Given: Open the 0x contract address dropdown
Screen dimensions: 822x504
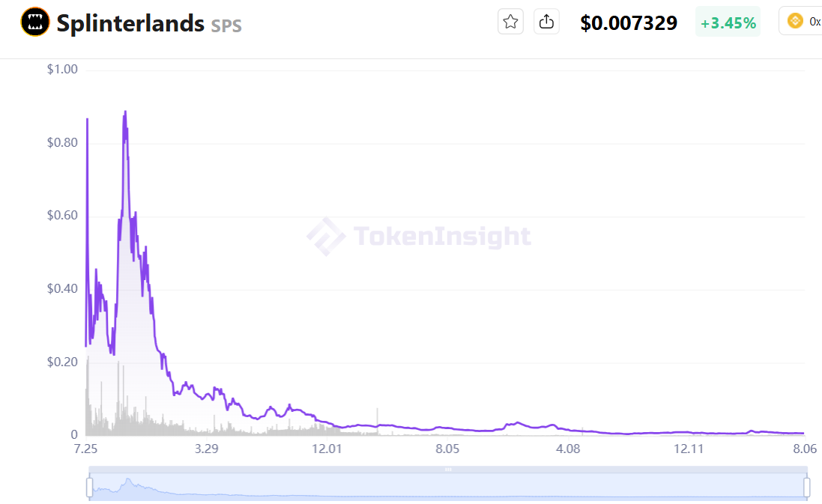Looking at the screenshot, I should click(x=801, y=22).
